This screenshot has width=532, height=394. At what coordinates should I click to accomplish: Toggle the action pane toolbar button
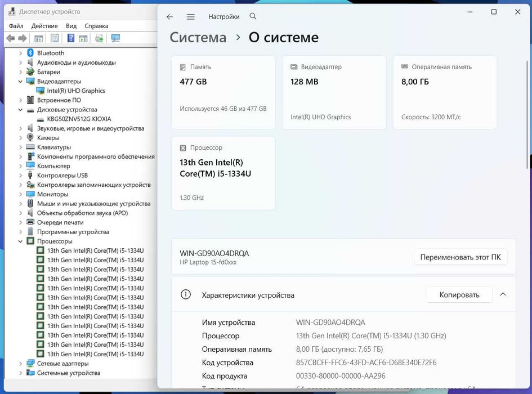tap(83, 38)
